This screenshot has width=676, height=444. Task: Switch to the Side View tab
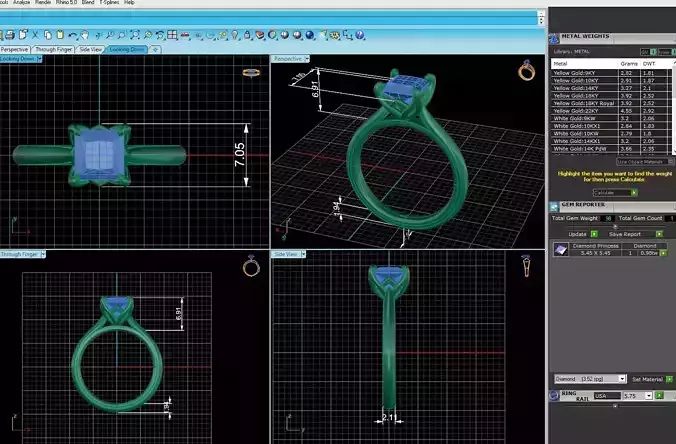[91, 50]
